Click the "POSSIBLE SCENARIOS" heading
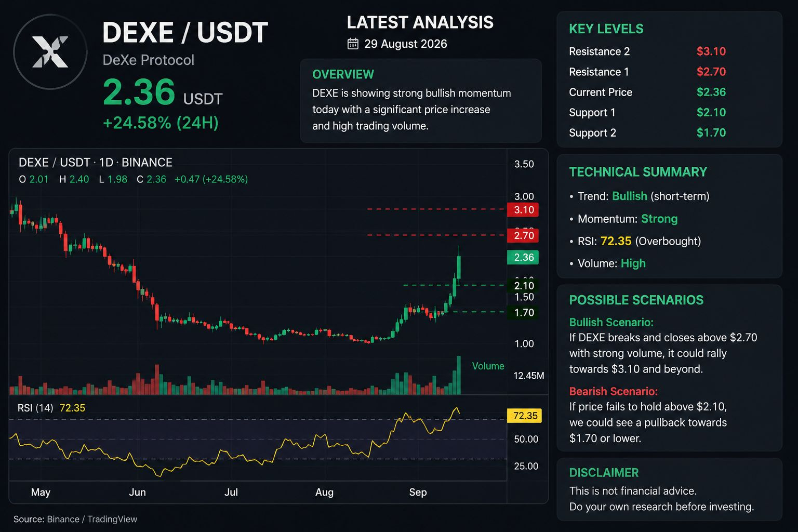 (x=636, y=300)
